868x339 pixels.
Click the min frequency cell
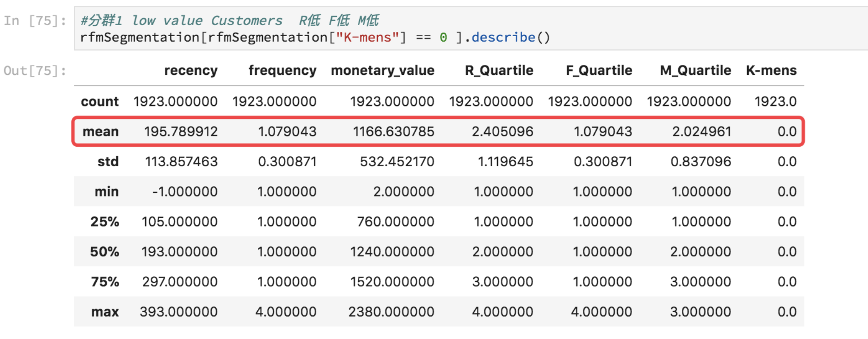[x=287, y=191]
